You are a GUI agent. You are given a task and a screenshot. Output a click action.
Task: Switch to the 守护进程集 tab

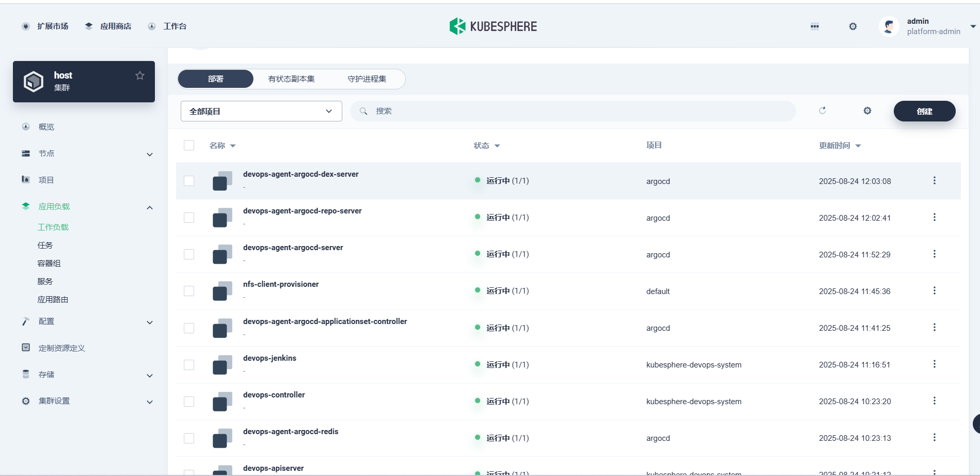point(367,79)
